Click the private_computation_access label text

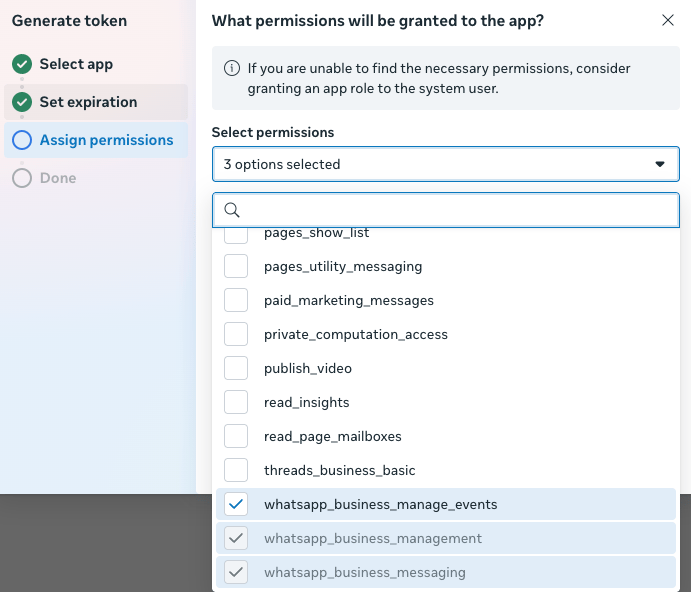356,335
